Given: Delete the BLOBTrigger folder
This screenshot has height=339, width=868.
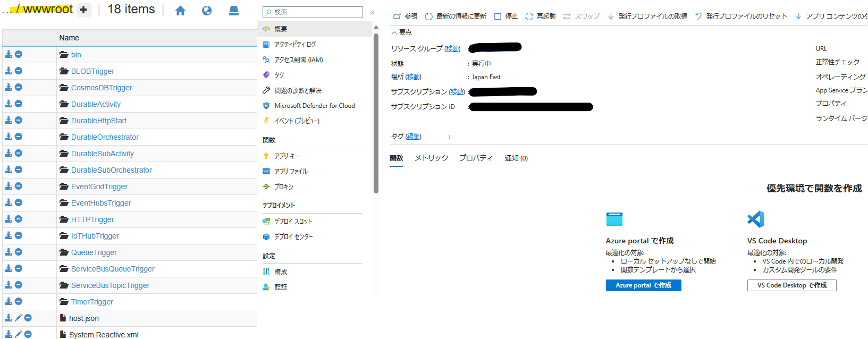Looking at the screenshot, I should (x=19, y=71).
